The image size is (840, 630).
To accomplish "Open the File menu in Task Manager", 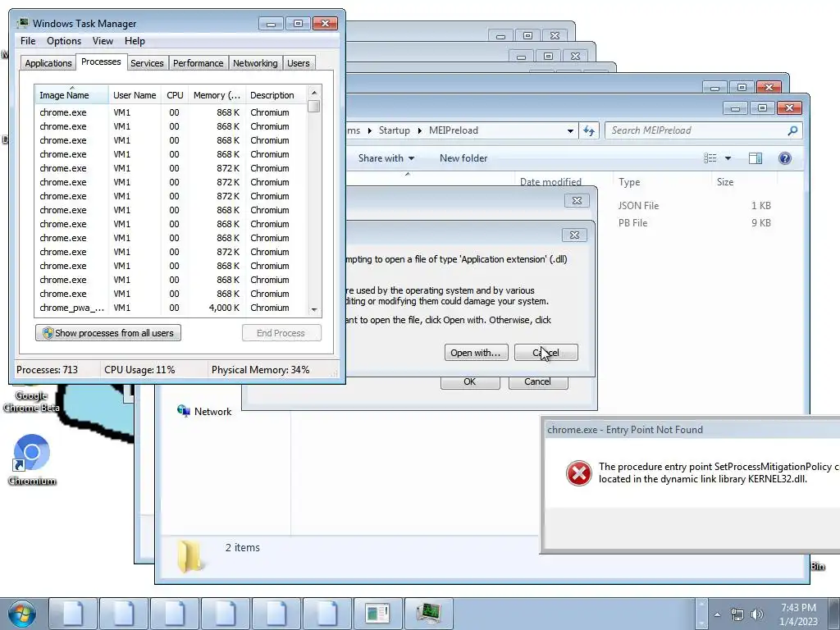I will [28, 41].
